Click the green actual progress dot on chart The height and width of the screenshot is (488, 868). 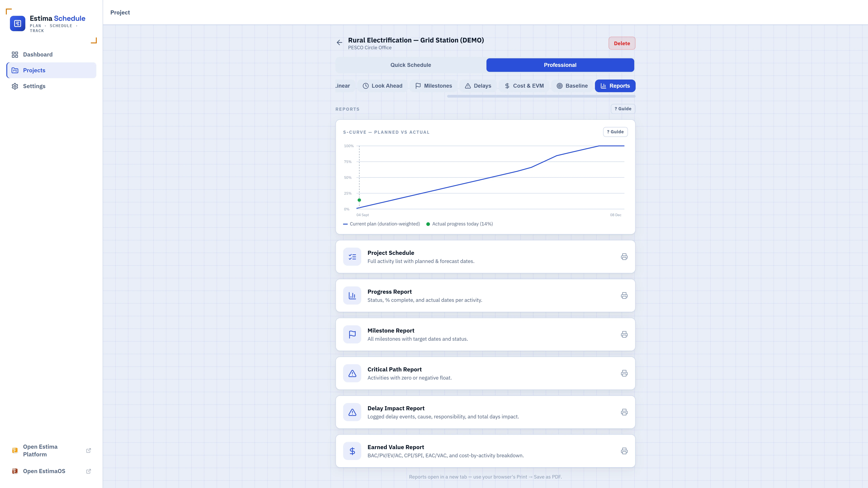click(359, 200)
